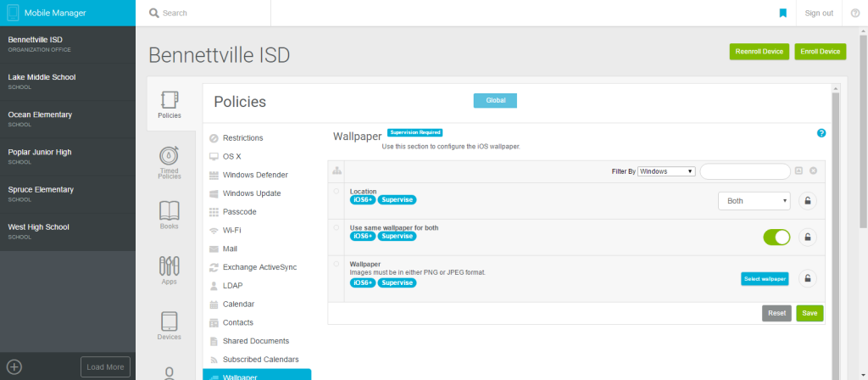
Task: Select the Wallpaper image row radio button
Action: [x=336, y=264]
